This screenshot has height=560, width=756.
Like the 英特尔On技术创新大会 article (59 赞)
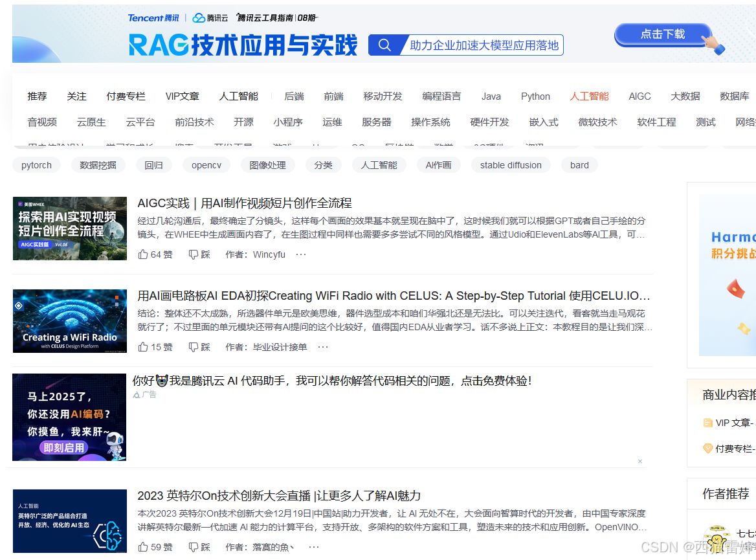click(142, 547)
